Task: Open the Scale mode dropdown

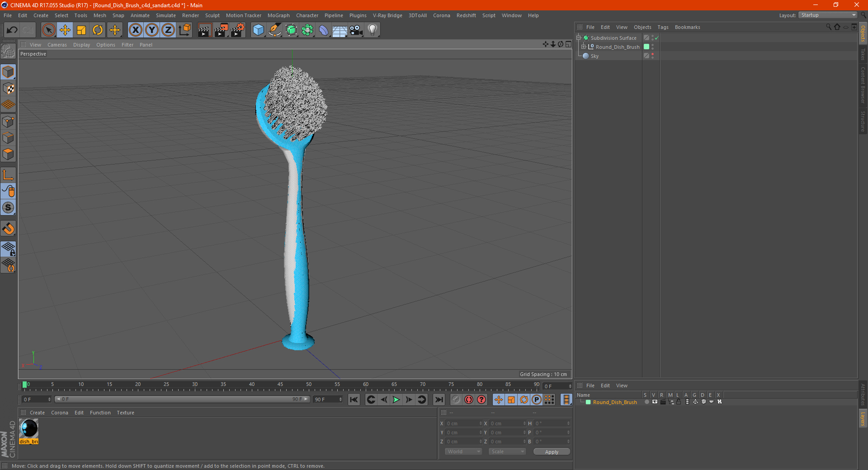Action: (507, 451)
